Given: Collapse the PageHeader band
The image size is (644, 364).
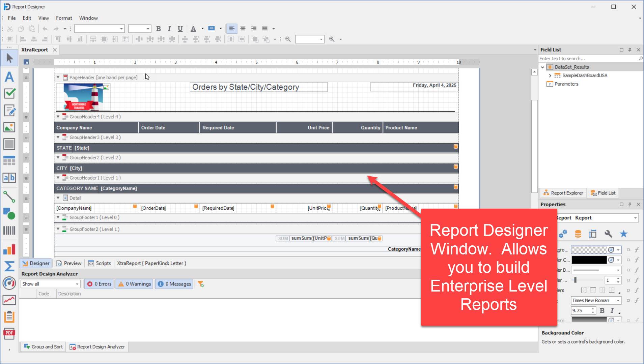Looking at the screenshot, I should click(58, 78).
